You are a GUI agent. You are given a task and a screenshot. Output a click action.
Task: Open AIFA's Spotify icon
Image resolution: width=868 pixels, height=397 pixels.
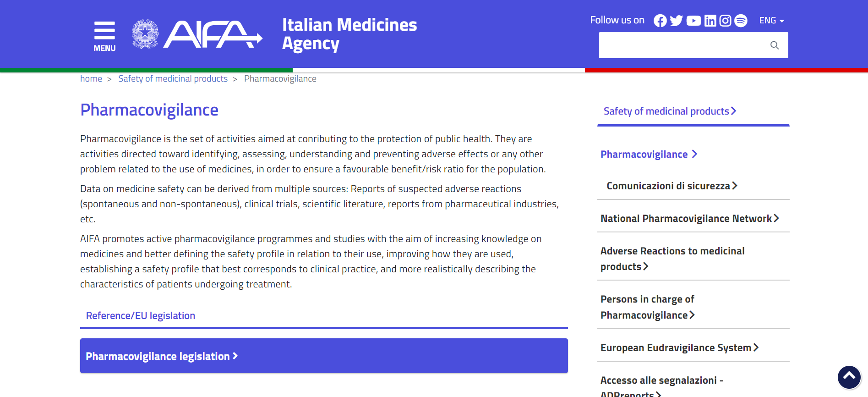pos(741,21)
